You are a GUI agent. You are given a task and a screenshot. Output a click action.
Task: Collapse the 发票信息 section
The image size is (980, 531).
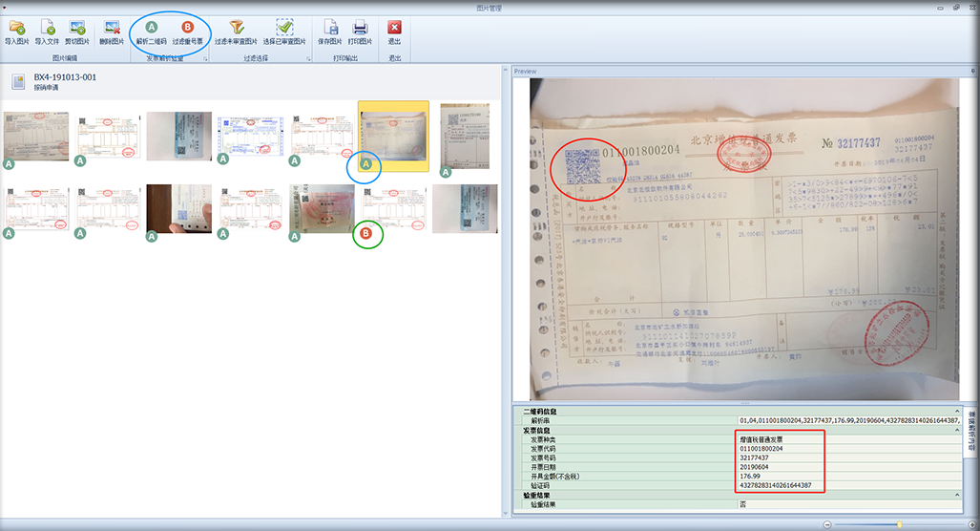[x=957, y=431]
